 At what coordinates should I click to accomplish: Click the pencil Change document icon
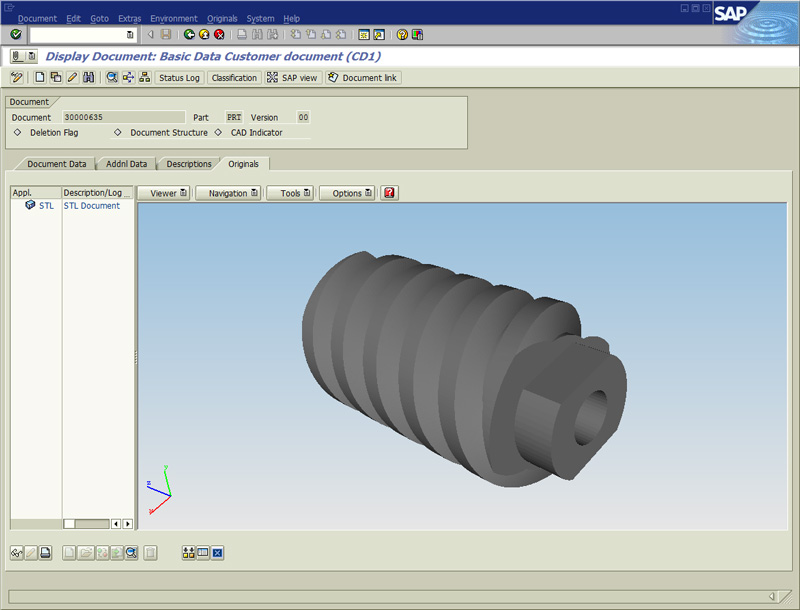(x=72, y=77)
